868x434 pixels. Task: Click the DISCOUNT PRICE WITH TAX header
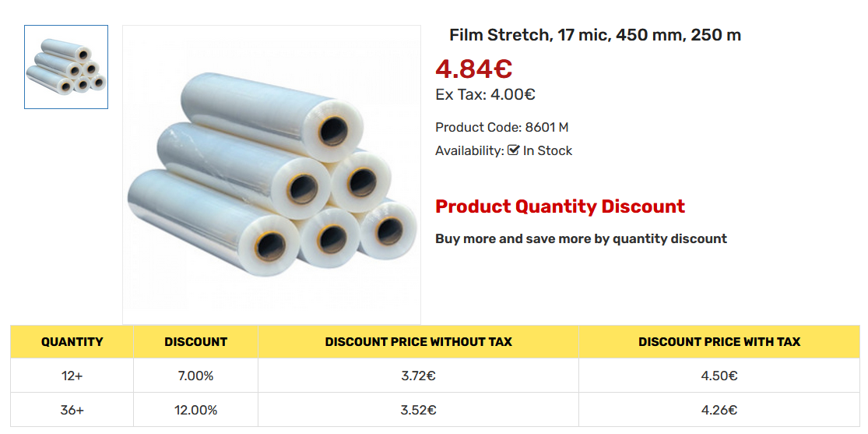[719, 341]
